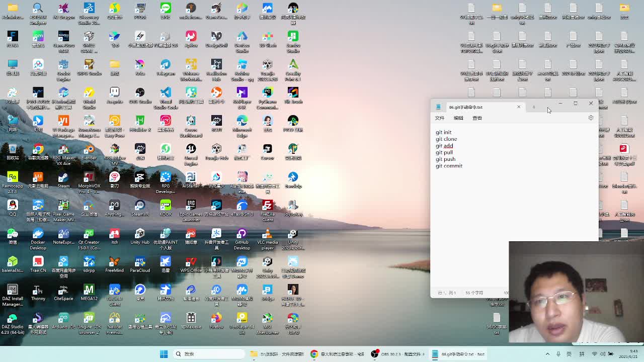The height and width of the screenshot is (362, 644).
Task: Open the 查看 menu in Notepad
Action: coord(477,118)
